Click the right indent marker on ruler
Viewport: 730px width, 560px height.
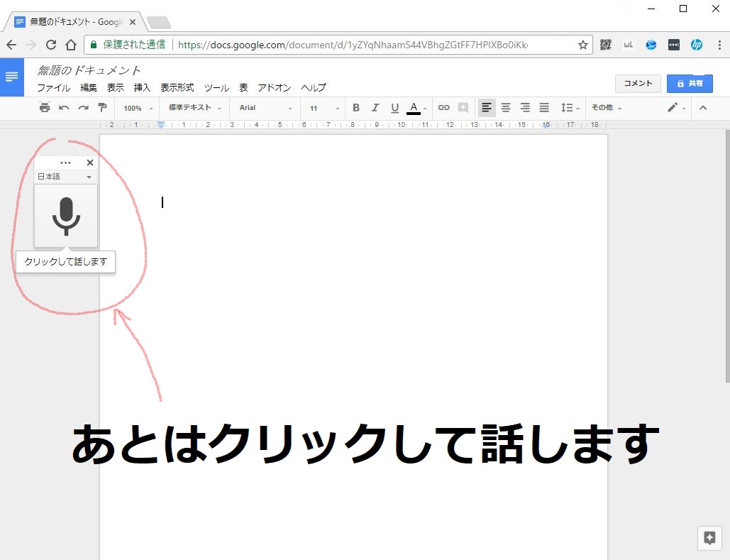point(546,125)
